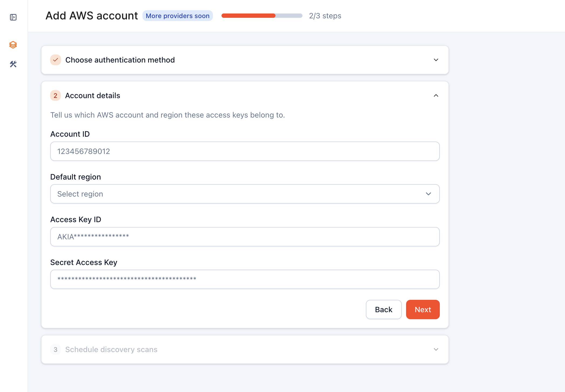Click the Schedule discovery scans heading
Screen dimensions: 565x392
[111, 349]
